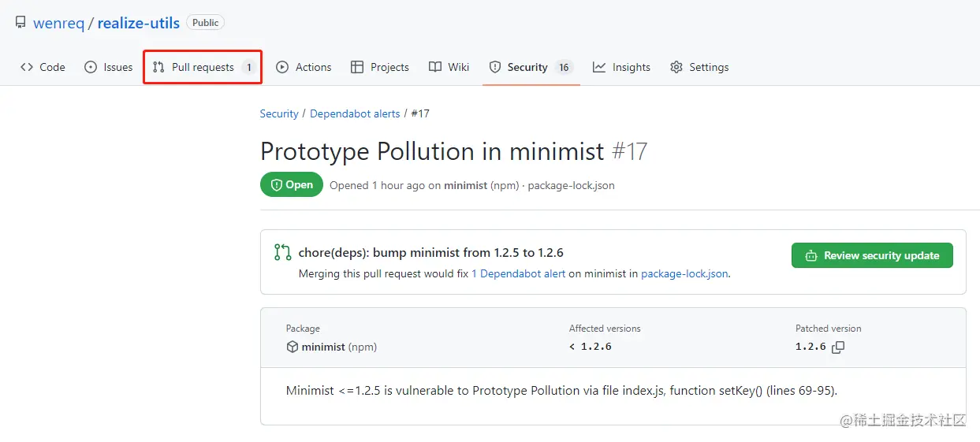Go to the Projects tab
The height and width of the screenshot is (442, 980).
tap(380, 67)
